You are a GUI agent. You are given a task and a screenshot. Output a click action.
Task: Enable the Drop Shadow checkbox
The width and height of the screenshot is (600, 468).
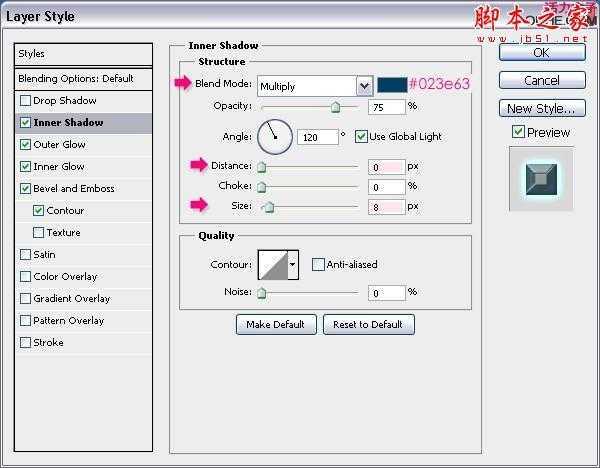(x=25, y=101)
